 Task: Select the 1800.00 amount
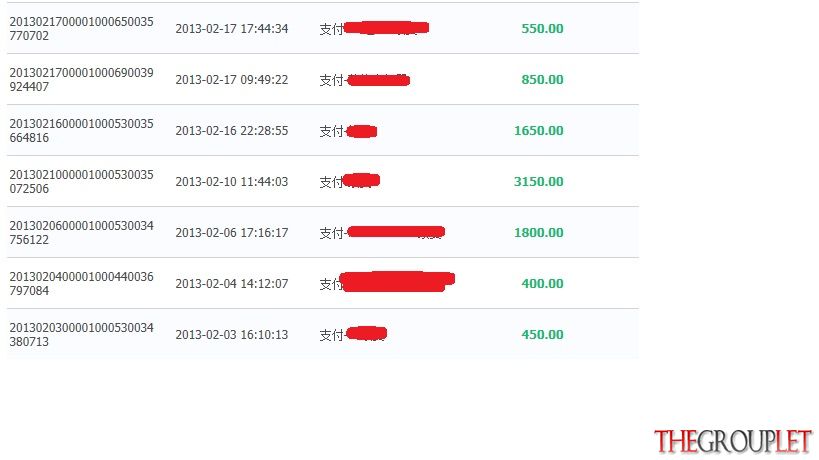(x=539, y=233)
